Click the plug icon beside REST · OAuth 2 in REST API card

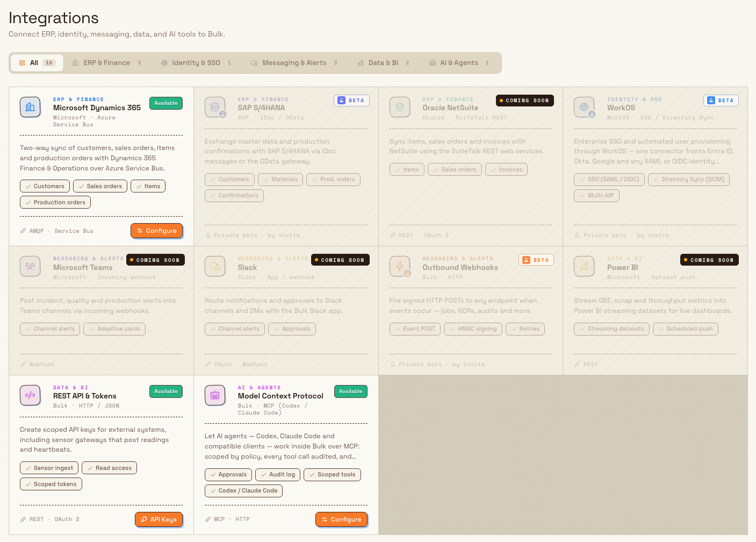coord(23,519)
